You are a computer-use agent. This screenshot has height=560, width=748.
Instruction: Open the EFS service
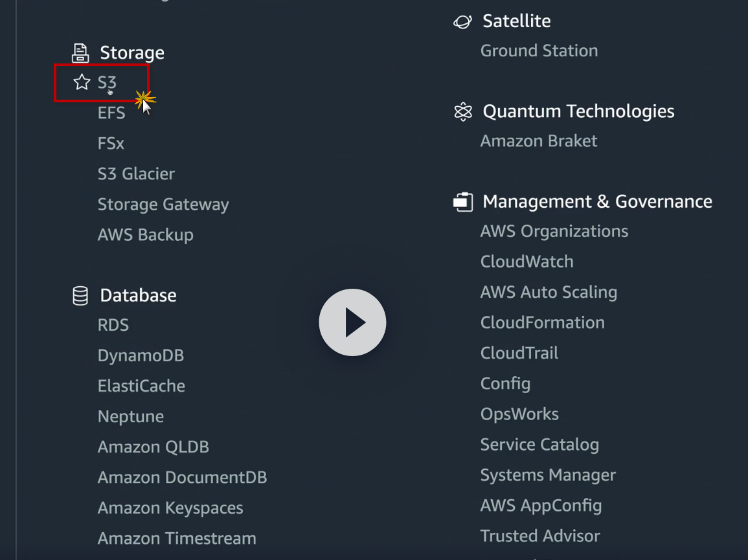[x=111, y=113]
